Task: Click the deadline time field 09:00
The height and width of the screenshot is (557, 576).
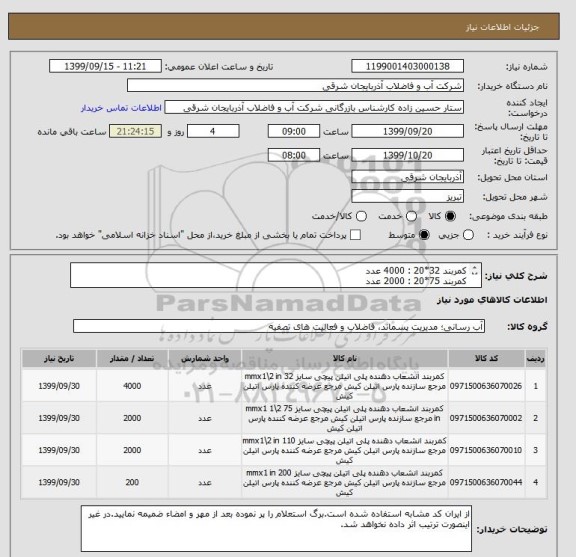Action: 294,131
